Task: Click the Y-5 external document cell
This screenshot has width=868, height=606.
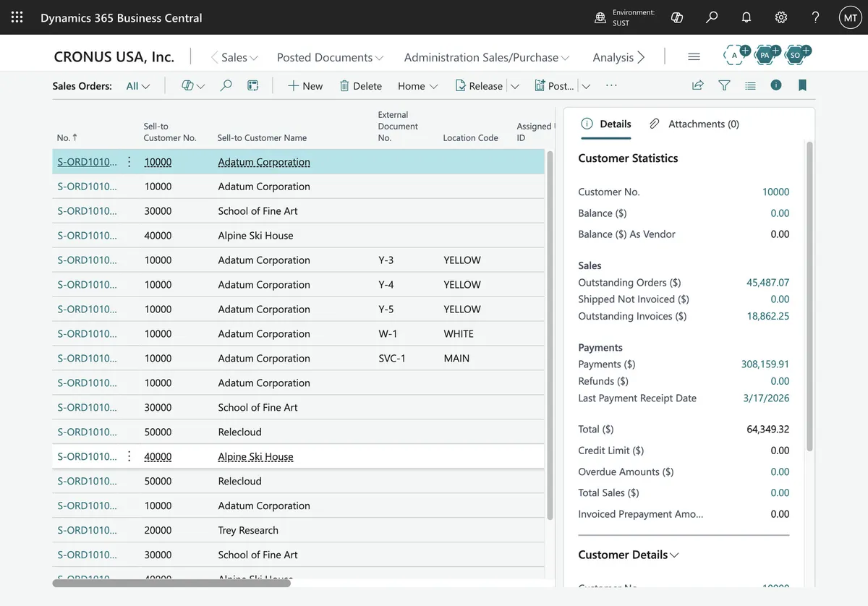Action: tap(386, 309)
